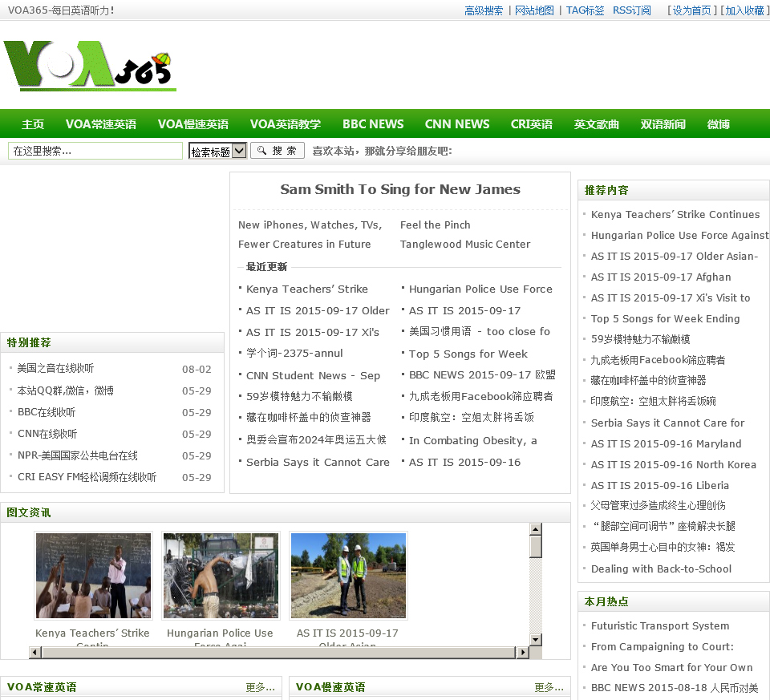Click the gallery scroll-left arrow
Viewport: 770px width, 700px height.
[34, 653]
